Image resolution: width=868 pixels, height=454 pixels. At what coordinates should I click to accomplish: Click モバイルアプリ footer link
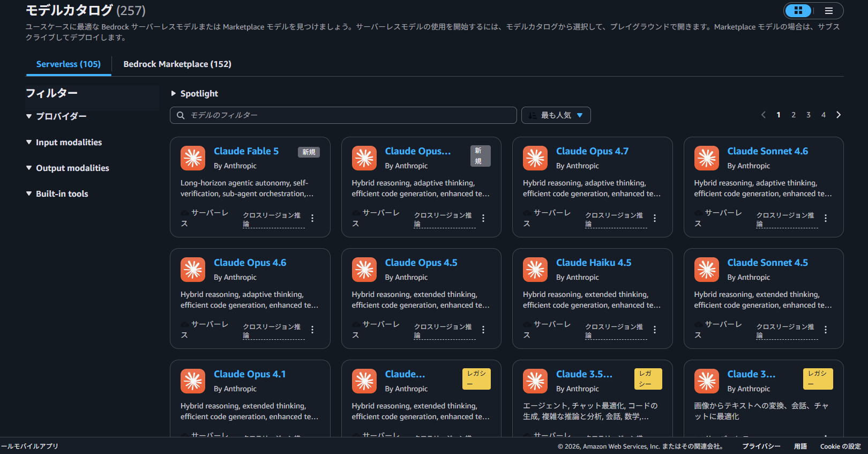(29, 446)
